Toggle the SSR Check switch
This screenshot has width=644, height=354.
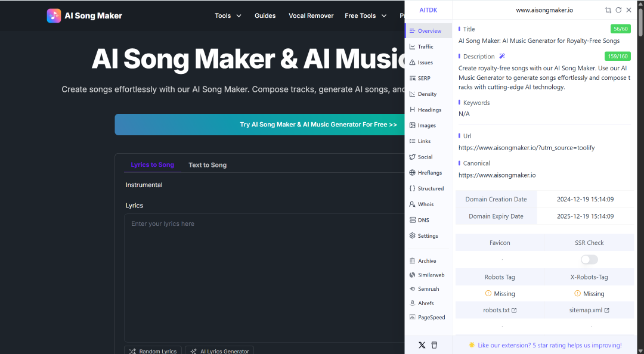click(589, 260)
